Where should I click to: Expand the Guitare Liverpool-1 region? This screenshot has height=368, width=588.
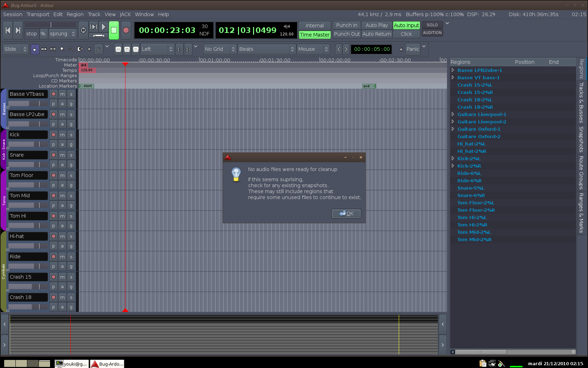453,114
